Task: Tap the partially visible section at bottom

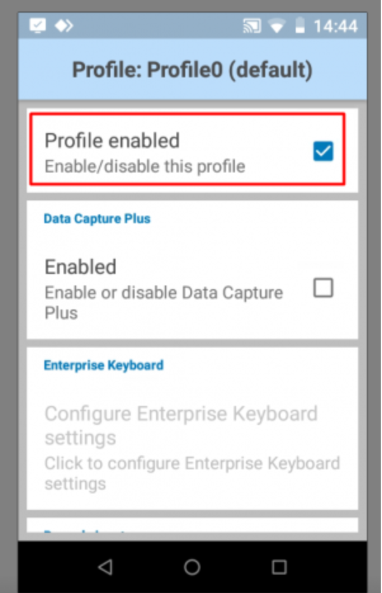Action: [x=192, y=525]
